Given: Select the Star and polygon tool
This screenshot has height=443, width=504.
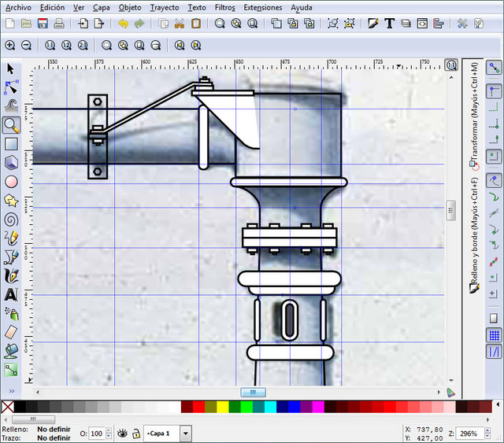Looking at the screenshot, I should [x=11, y=201].
